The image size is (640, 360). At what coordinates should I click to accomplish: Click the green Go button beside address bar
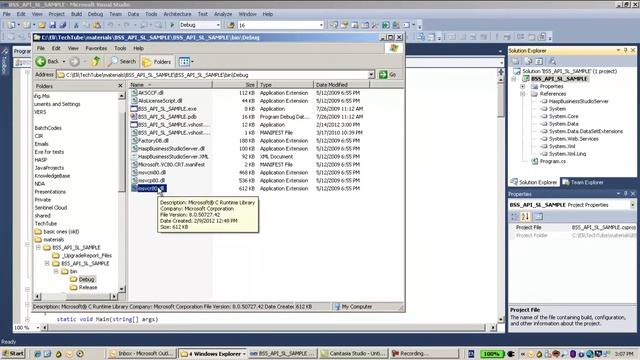(388, 75)
